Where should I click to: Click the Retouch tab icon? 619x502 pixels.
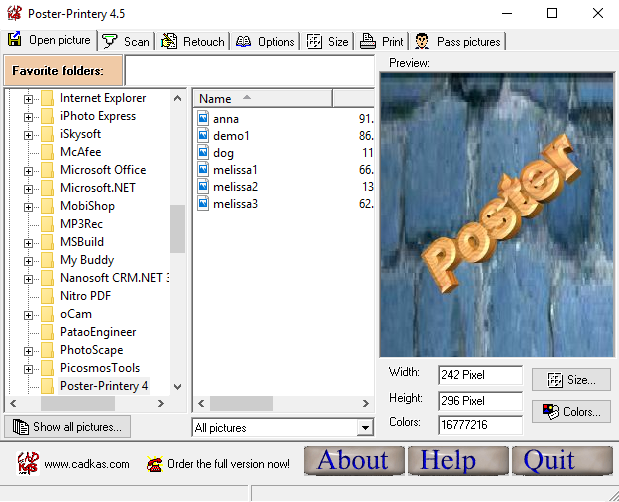point(169,41)
